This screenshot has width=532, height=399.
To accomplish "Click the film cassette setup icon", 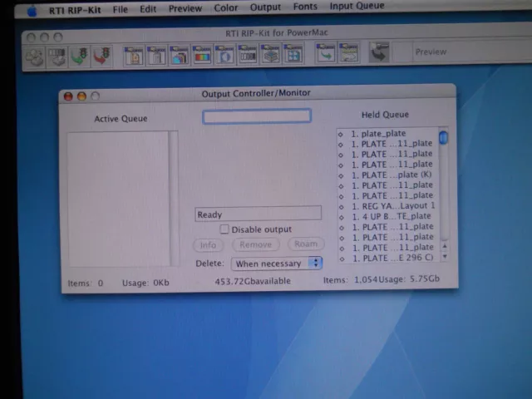I will (x=248, y=53).
